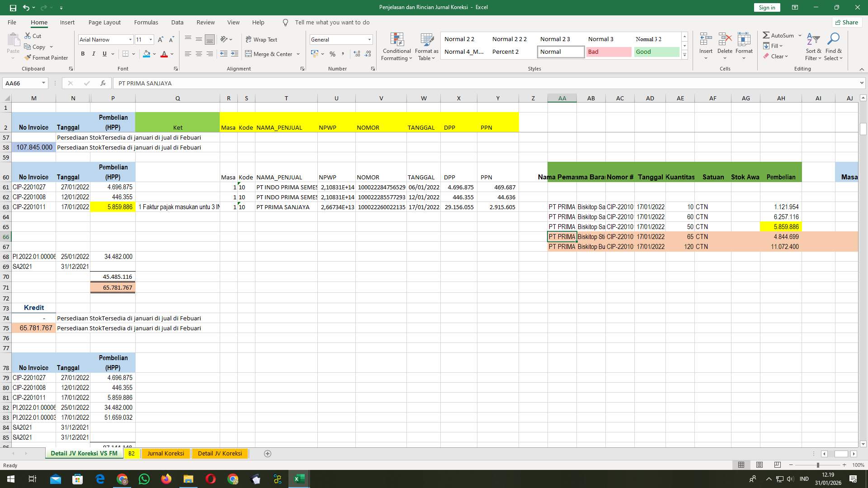Expand the Fill Color dropdown arrow
Screen dimensions: 868x488
point(153,54)
